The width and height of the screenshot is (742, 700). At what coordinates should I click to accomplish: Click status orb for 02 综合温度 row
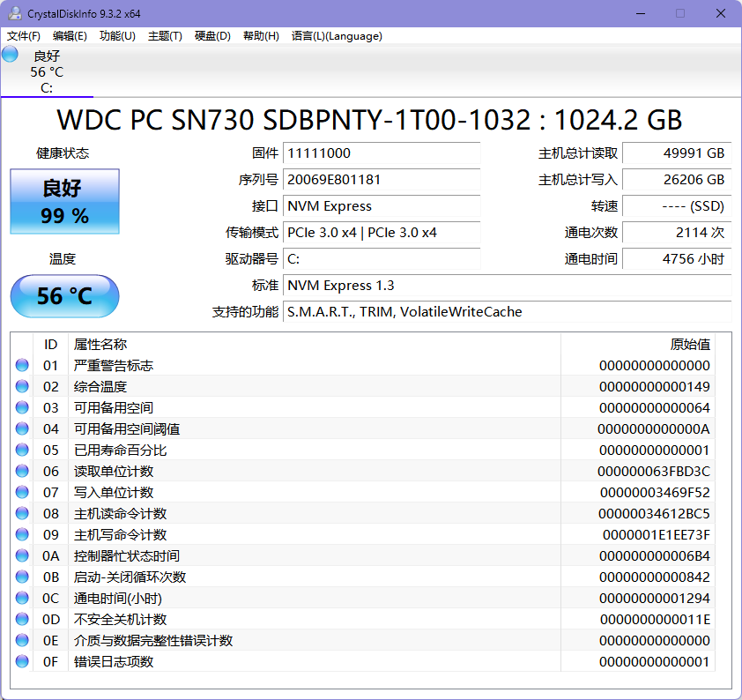click(22, 387)
